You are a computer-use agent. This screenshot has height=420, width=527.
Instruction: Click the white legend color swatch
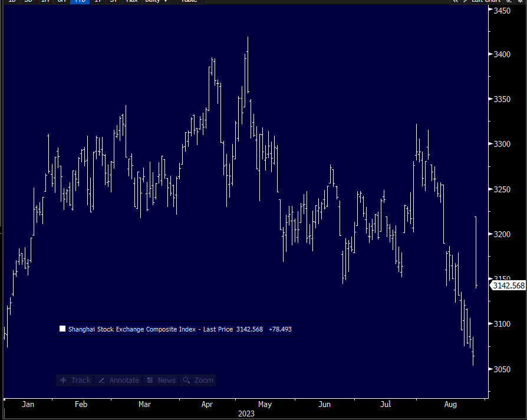pos(62,329)
